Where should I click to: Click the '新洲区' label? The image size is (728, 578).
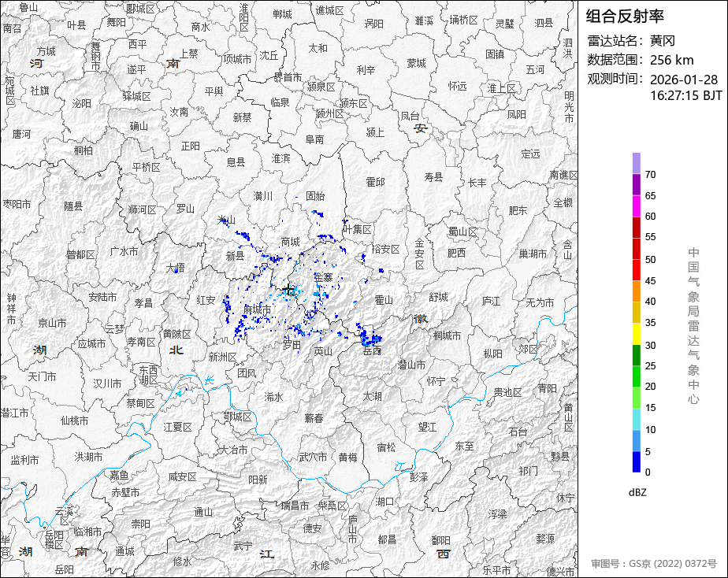[222, 357]
